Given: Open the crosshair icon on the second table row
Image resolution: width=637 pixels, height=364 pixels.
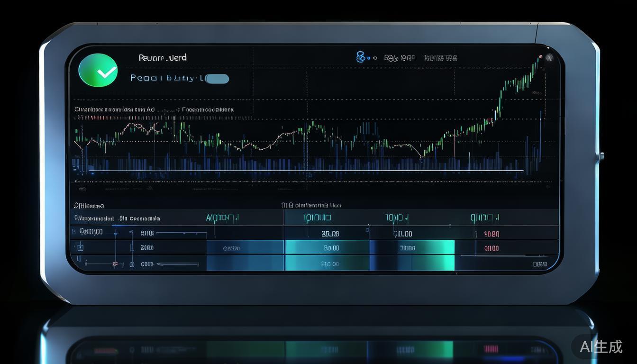Looking at the screenshot, I should coord(132,247).
